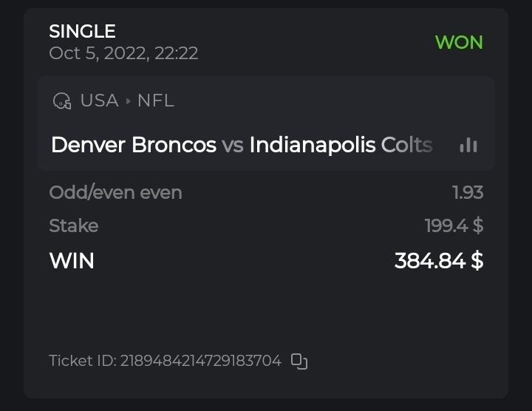Click the Odd/even even market label
The image size is (532, 411).
[x=115, y=193]
